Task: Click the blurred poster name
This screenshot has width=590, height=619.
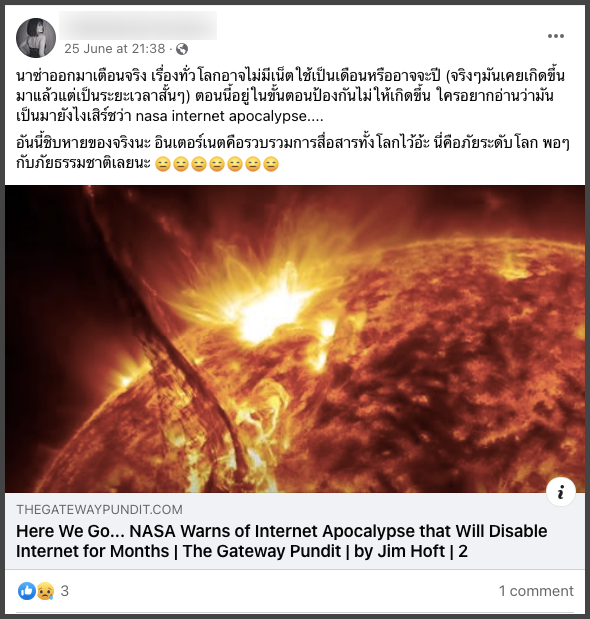Action: [138, 25]
